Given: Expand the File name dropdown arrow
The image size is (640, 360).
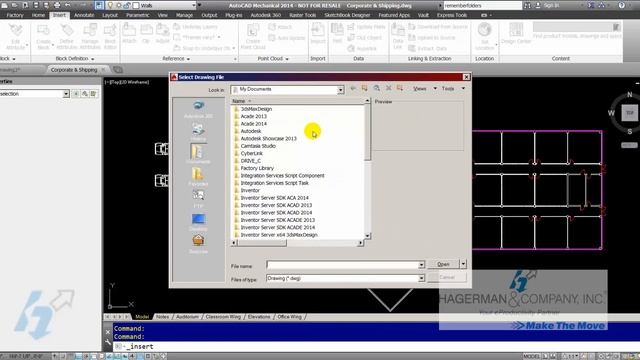Looking at the screenshot, I should click(421, 265).
